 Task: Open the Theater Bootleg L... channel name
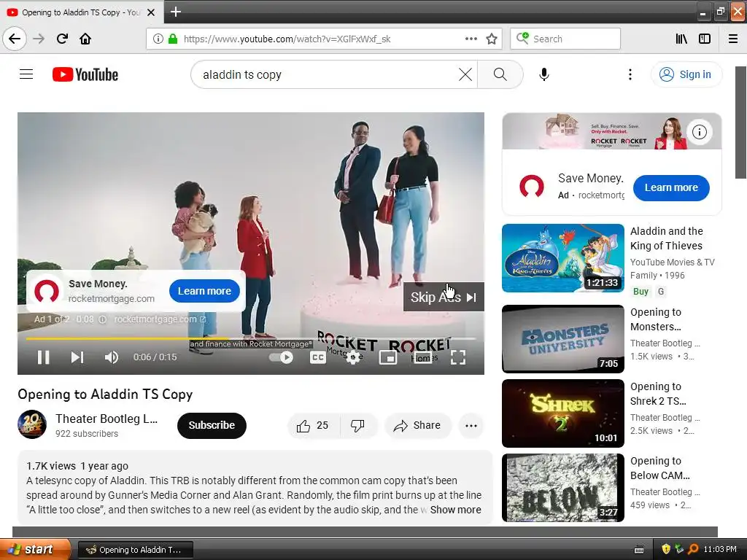pyautogui.click(x=107, y=419)
